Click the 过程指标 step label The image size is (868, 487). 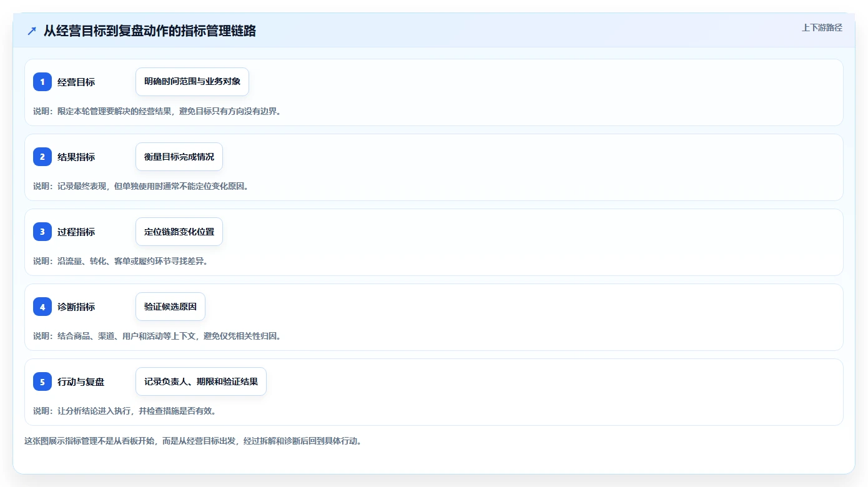[x=76, y=232]
